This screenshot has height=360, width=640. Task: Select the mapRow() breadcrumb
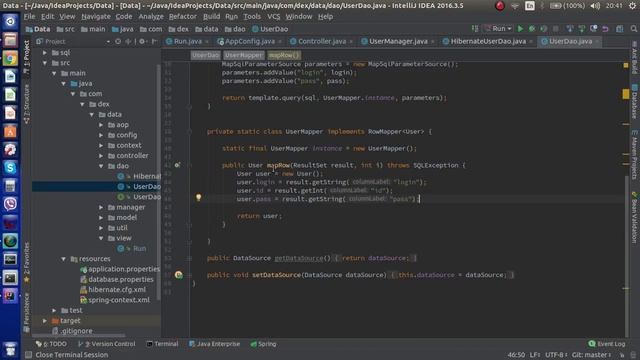coord(284,55)
